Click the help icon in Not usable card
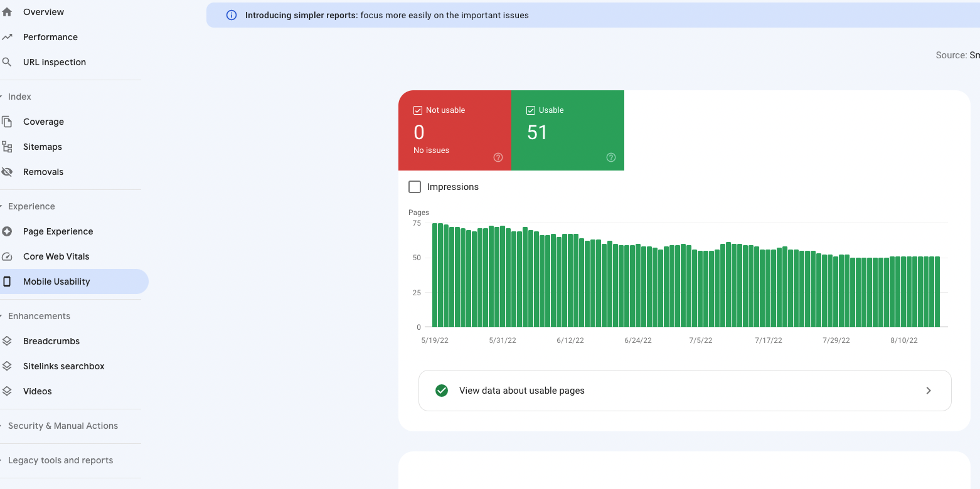Screen dimensions: 980x489 coord(498,157)
